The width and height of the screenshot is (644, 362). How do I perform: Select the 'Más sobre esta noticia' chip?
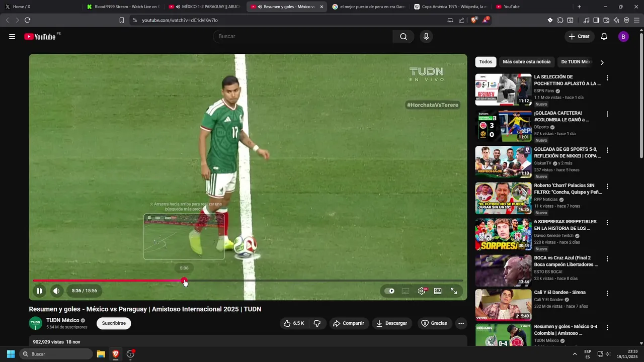(x=526, y=62)
